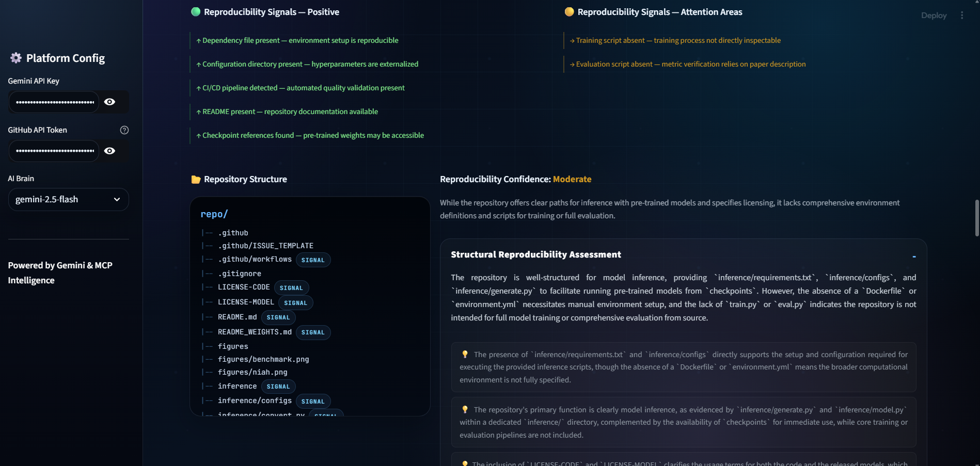The width and height of the screenshot is (980, 466).
Task: Show the GitHub API Token using eye icon
Action: click(x=109, y=151)
